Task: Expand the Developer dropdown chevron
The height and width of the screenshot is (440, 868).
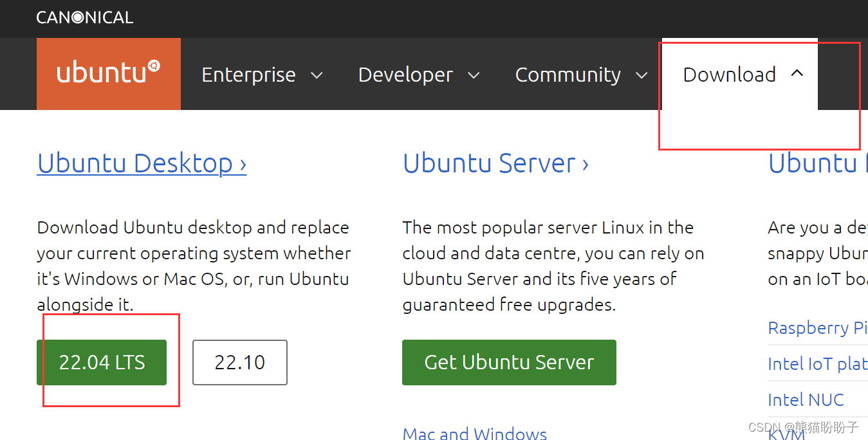Action: pyautogui.click(x=474, y=75)
